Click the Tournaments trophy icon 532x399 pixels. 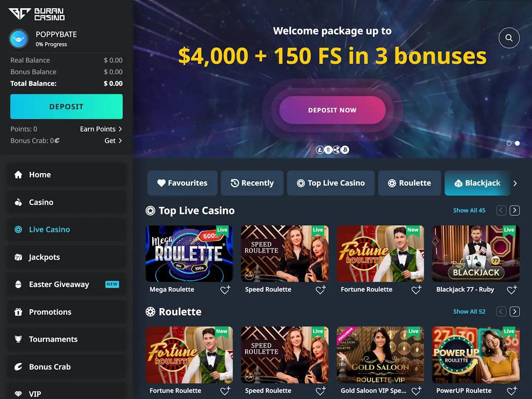pyautogui.click(x=18, y=339)
